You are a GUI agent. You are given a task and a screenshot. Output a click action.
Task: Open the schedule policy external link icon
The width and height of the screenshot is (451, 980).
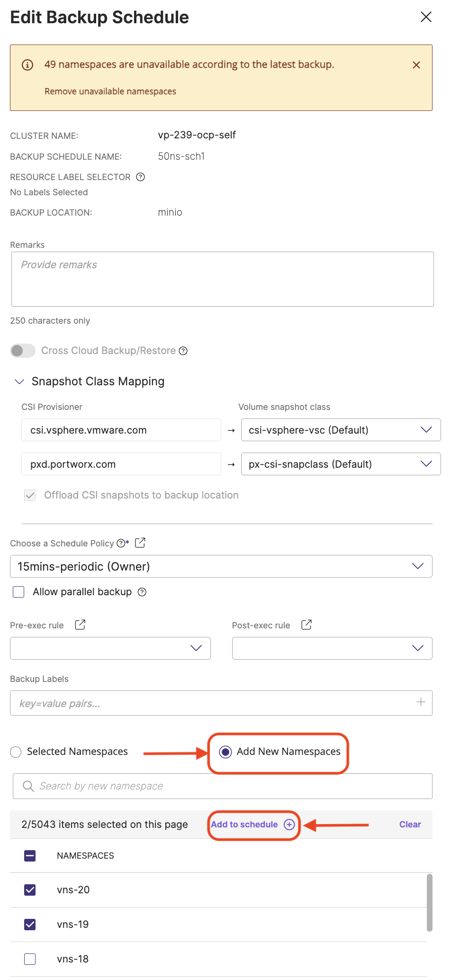(x=140, y=543)
